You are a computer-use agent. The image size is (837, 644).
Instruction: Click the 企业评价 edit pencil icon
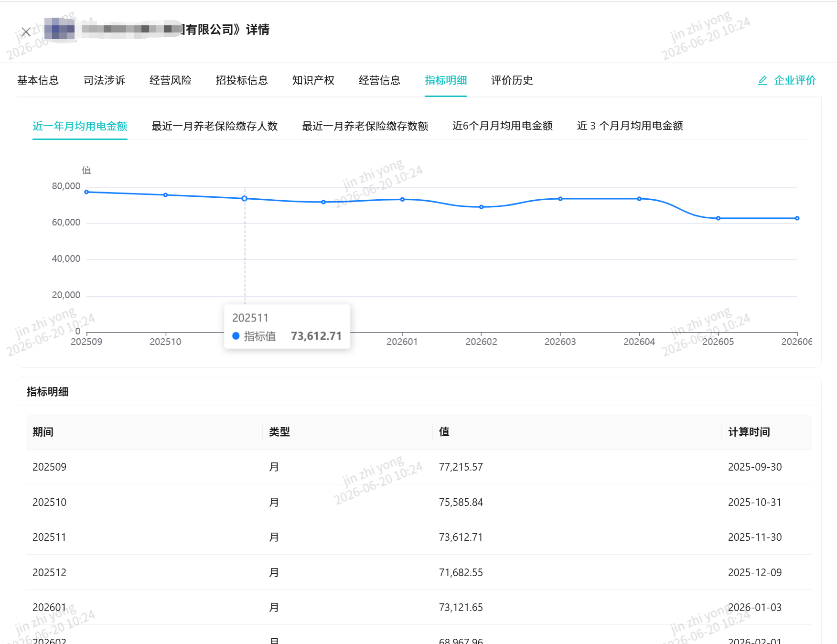(762, 80)
